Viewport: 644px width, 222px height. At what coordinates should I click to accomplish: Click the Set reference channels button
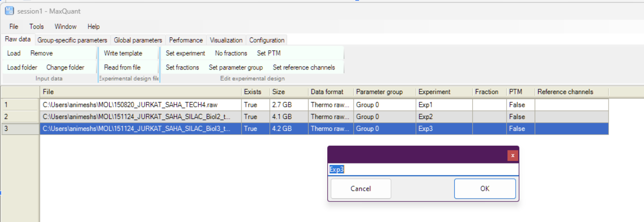coord(304,68)
